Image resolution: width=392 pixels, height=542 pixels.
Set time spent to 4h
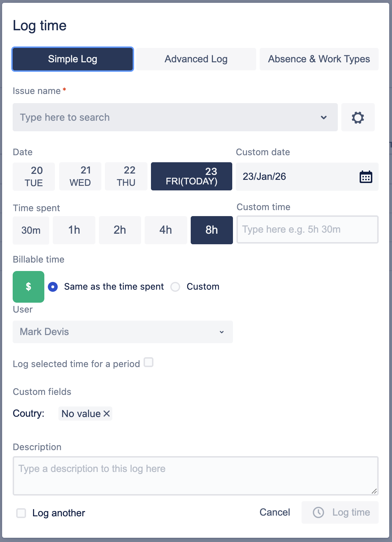166,230
